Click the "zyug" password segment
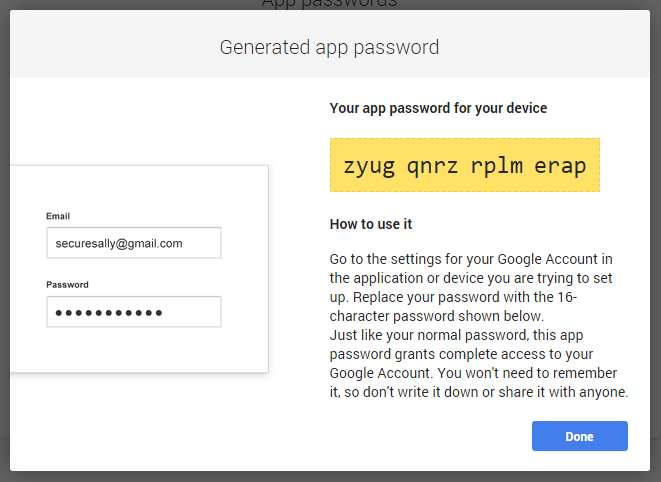This screenshot has height=482, width=661. tap(369, 165)
